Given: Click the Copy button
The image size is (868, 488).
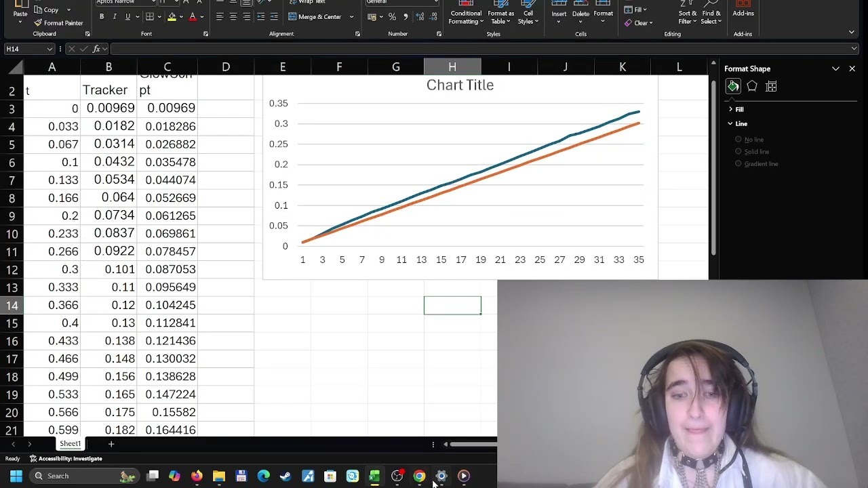Looking at the screenshot, I should [47, 9].
